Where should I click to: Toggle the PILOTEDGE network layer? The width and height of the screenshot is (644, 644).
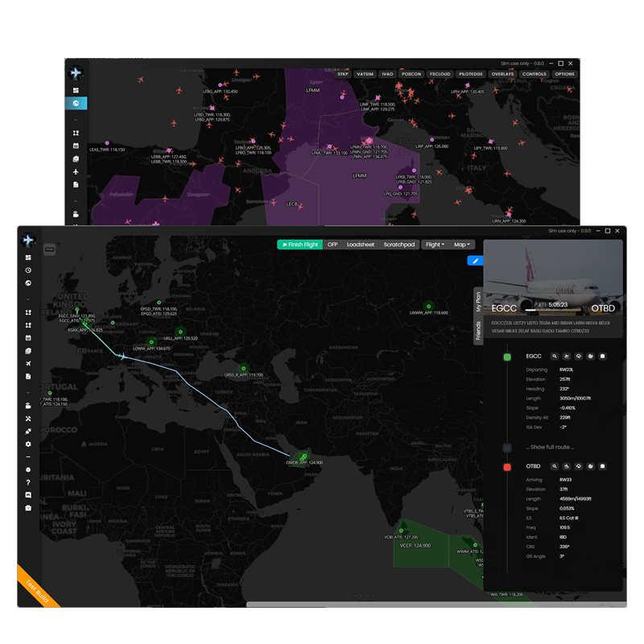tap(470, 74)
